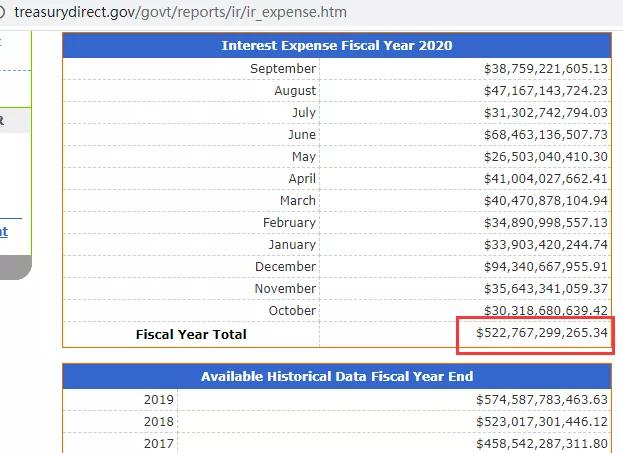Click the treasurydirect.gov address bar URL

(x=180, y=12)
